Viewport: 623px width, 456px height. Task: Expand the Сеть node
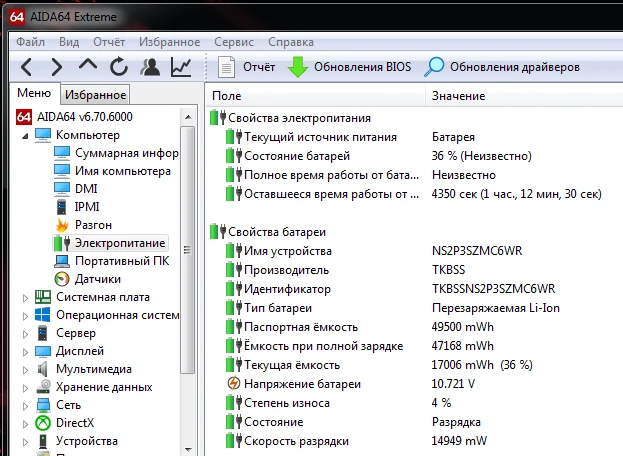(x=25, y=406)
